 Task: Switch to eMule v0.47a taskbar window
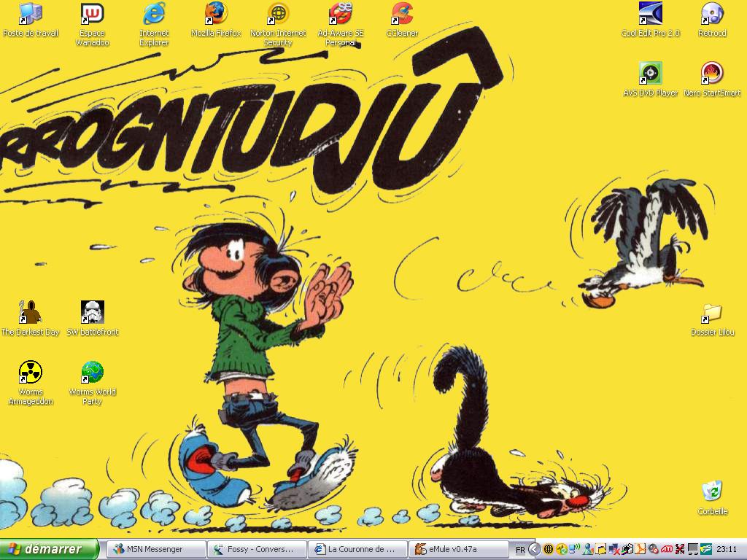coord(459,549)
